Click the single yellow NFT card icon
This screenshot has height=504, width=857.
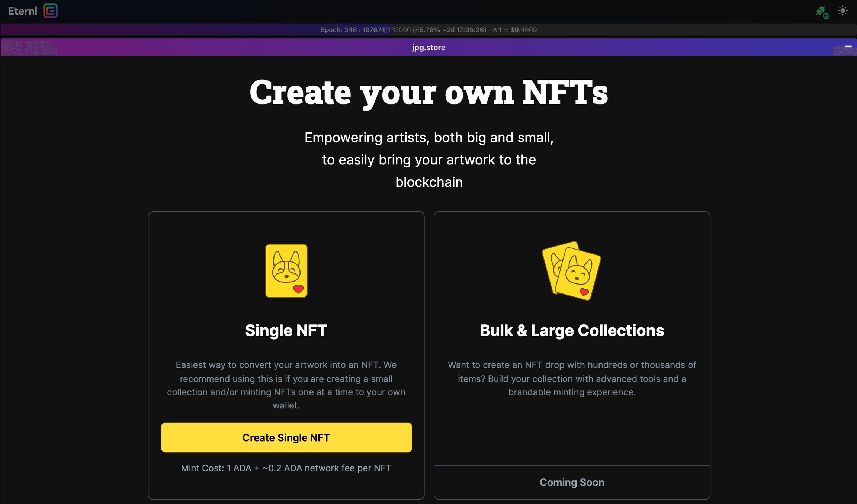click(286, 270)
